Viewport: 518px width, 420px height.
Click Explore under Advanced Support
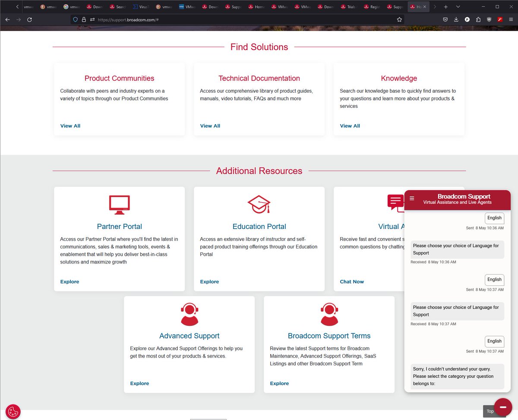click(x=140, y=383)
